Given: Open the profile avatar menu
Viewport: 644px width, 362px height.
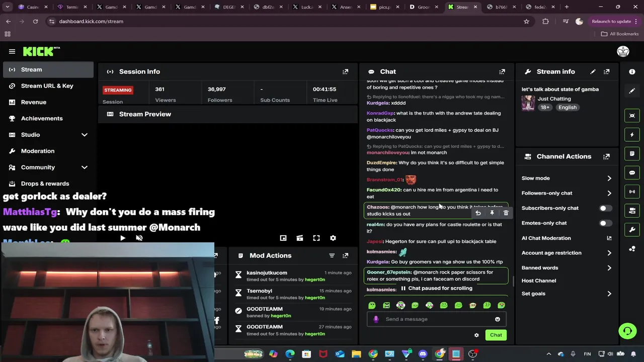Looking at the screenshot, I should (623, 51).
